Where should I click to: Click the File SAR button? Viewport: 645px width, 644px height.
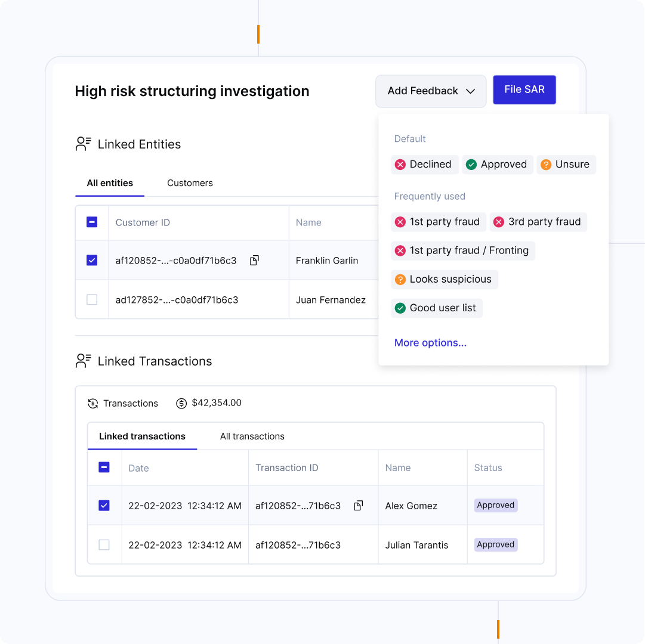524,89
